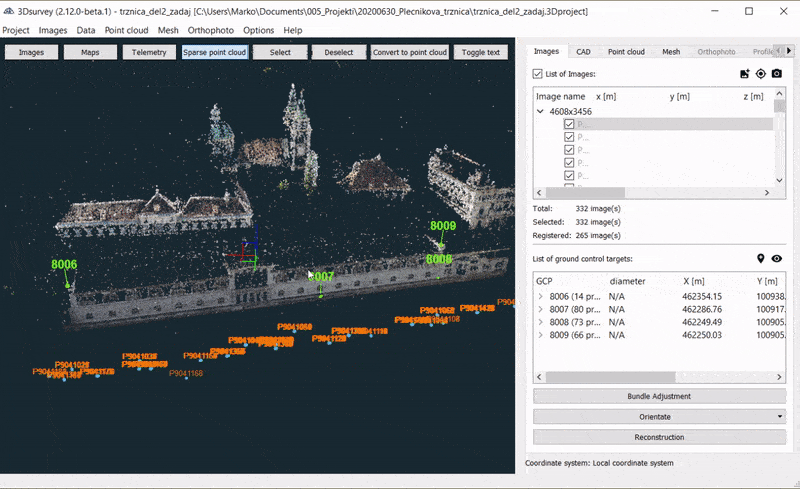Click green GCP marker 8006 in viewport
800x489 pixels.
tap(64, 265)
